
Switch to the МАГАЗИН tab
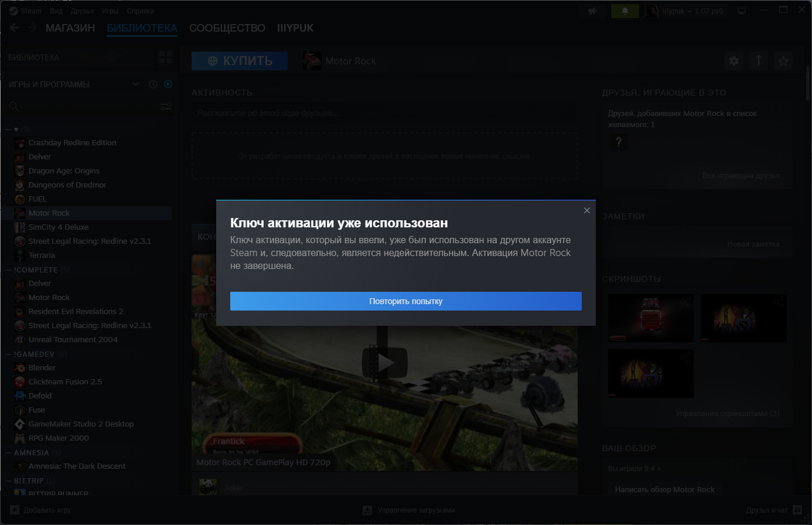pos(70,28)
